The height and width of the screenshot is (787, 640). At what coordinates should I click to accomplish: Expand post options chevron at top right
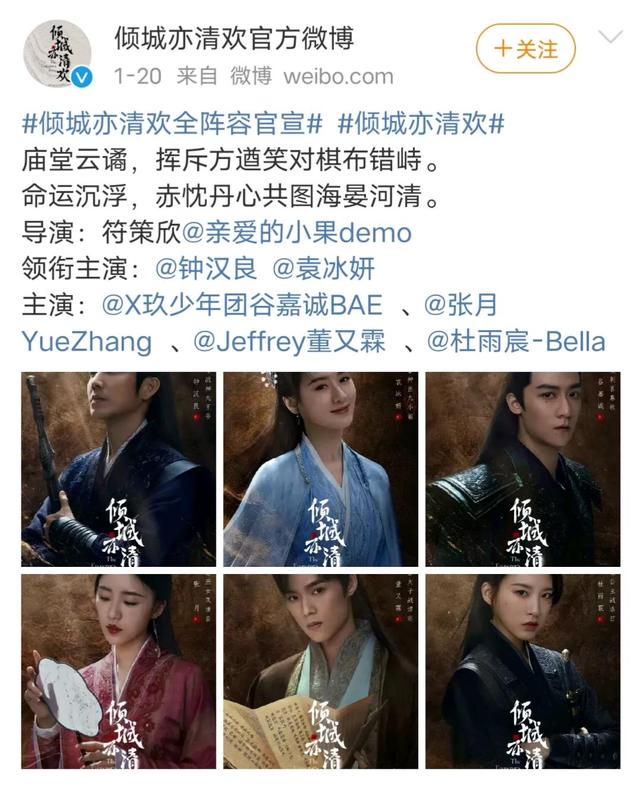(x=610, y=37)
